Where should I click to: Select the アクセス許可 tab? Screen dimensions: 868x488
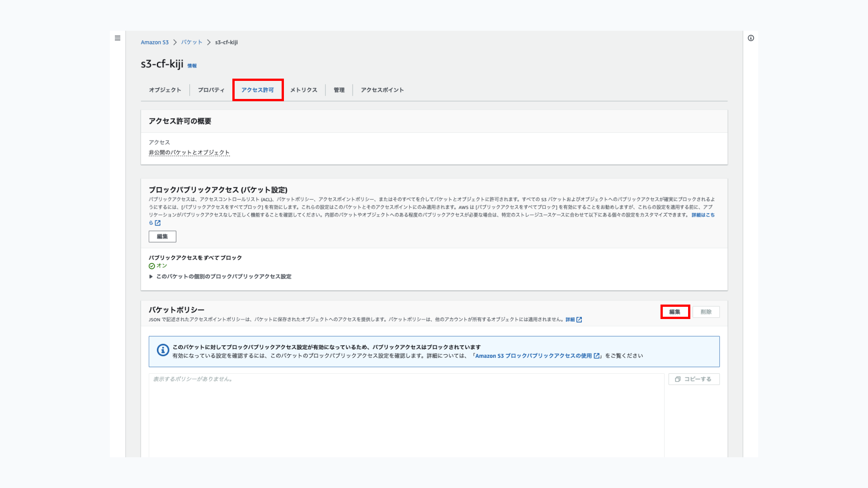click(x=258, y=90)
